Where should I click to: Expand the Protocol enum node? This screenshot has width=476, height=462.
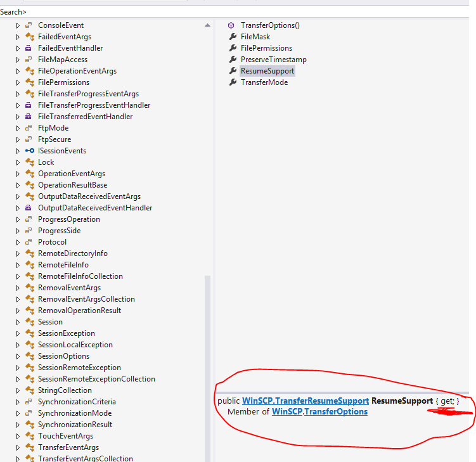[x=18, y=242]
